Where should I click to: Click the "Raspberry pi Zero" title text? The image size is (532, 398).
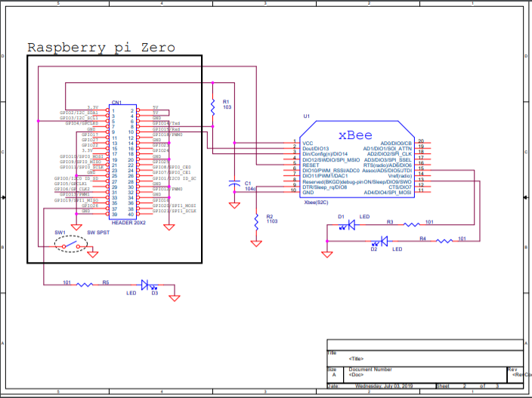coord(101,48)
